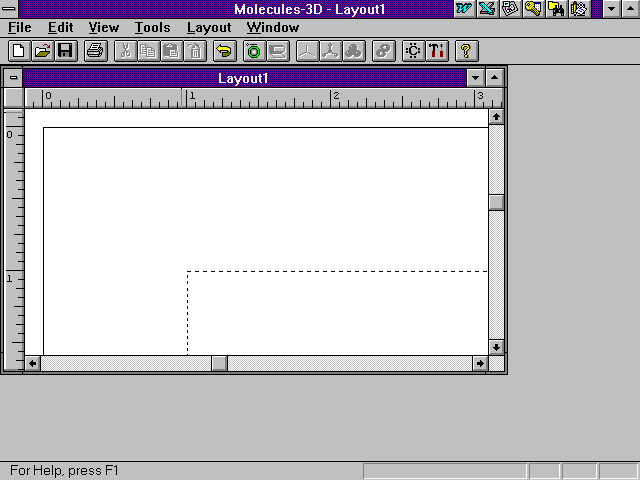This screenshot has width=640, height=480.
Task: Click the folder with binoculars shortcut icon
Action: pos(556,9)
